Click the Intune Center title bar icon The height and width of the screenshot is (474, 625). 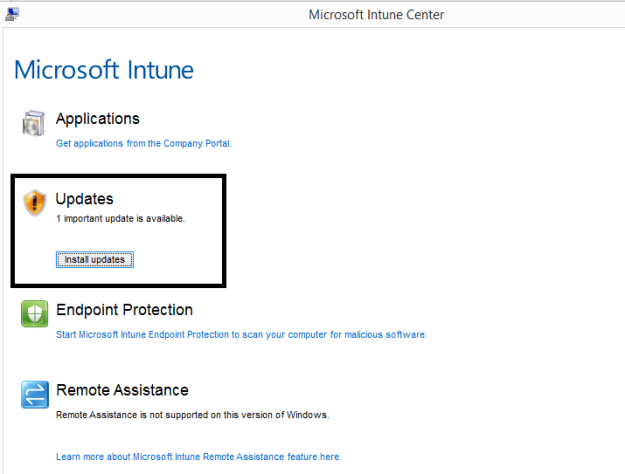(12, 14)
